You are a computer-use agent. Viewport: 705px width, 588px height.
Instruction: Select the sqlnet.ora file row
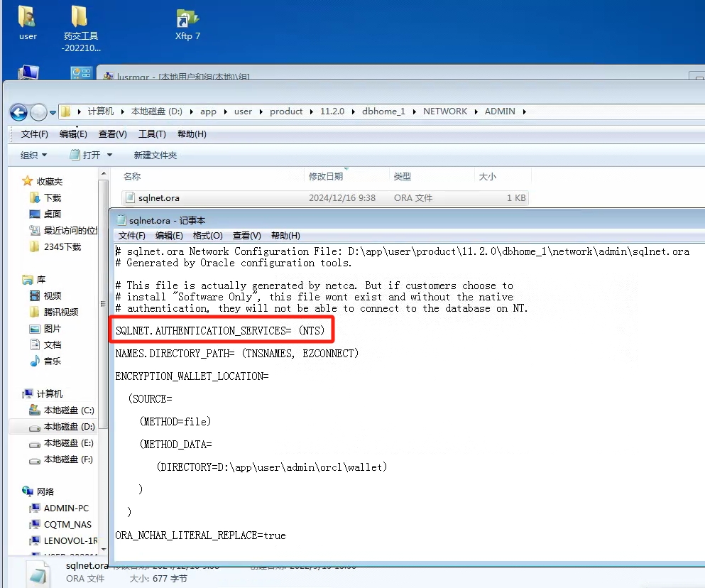pyautogui.click(x=324, y=198)
